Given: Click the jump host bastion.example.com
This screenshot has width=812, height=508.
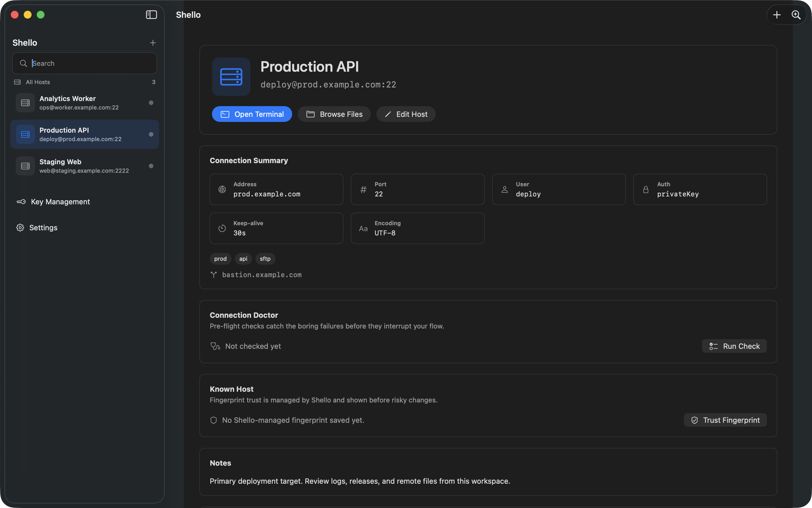Looking at the screenshot, I should pos(262,275).
